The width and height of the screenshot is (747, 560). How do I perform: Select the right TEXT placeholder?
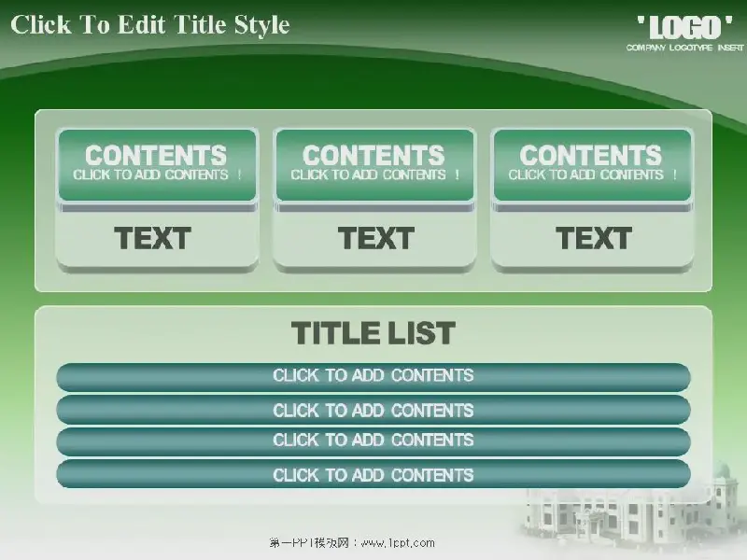pyautogui.click(x=594, y=239)
